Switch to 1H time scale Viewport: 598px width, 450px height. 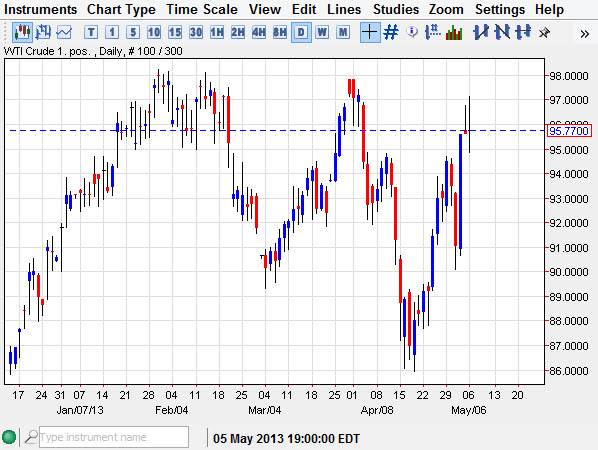[x=217, y=32]
